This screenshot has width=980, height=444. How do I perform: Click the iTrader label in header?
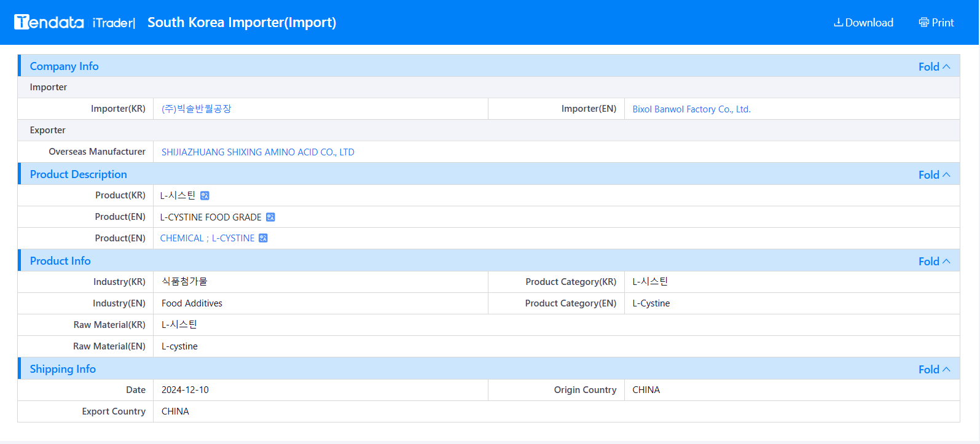(x=114, y=23)
